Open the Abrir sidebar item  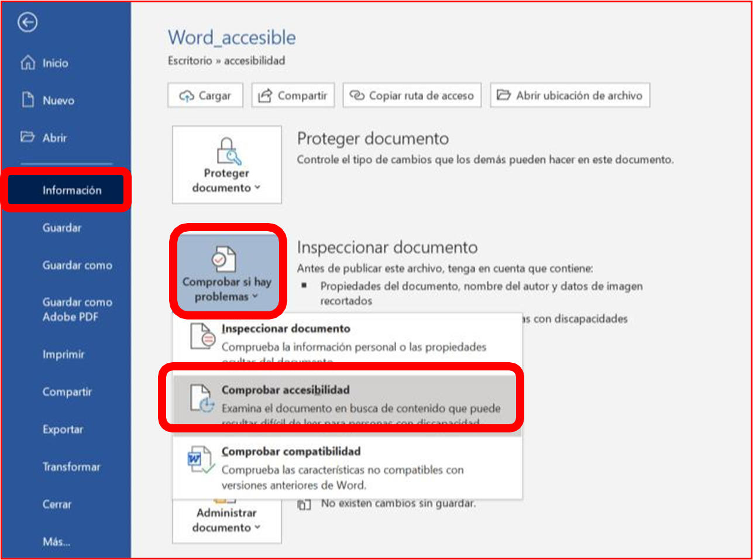pyautogui.click(x=54, y=138)
